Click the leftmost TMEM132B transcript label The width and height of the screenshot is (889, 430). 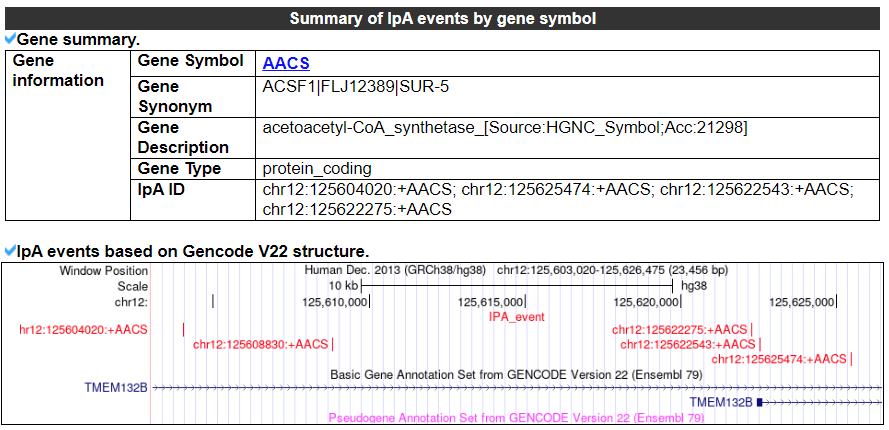[116, 387]
